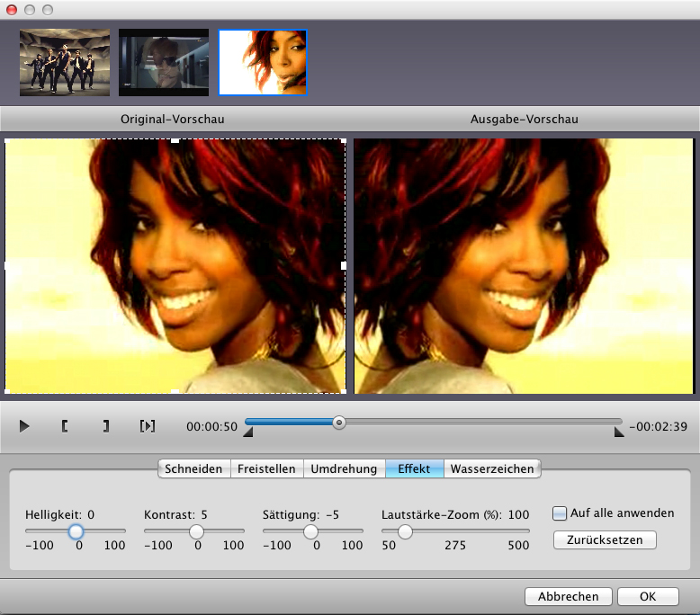Click the Lautstärke-Zoom slider handle
Screen dimensions: 700x615
pyautogui.click(x=405, y=531)
